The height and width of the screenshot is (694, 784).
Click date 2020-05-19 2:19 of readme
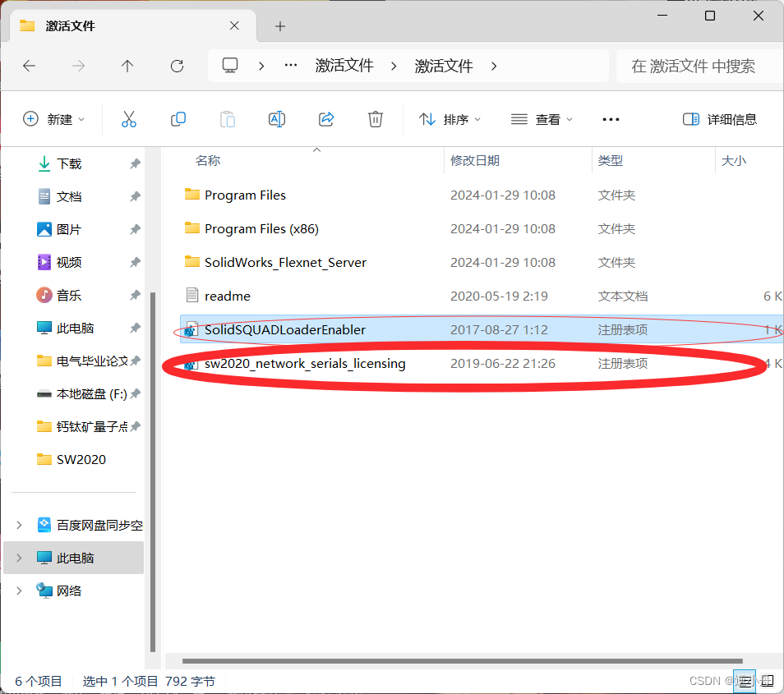(x=499, y=296)
